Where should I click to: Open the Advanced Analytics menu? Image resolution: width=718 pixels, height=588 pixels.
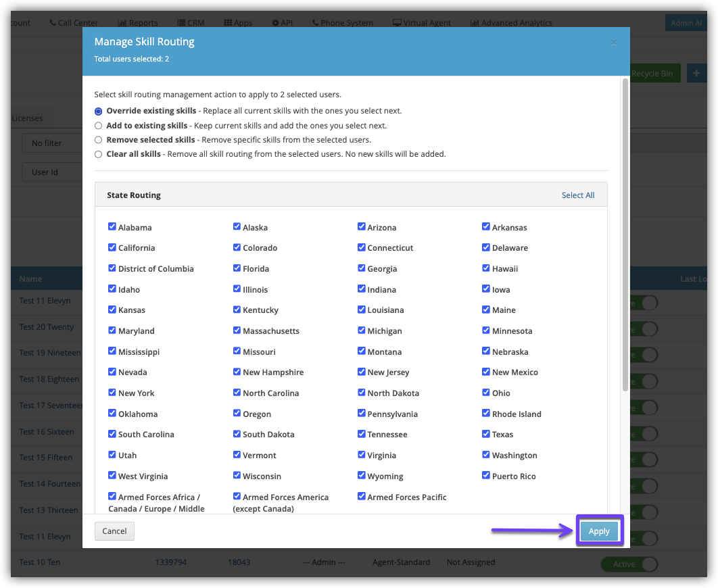[x=512, y=22]
